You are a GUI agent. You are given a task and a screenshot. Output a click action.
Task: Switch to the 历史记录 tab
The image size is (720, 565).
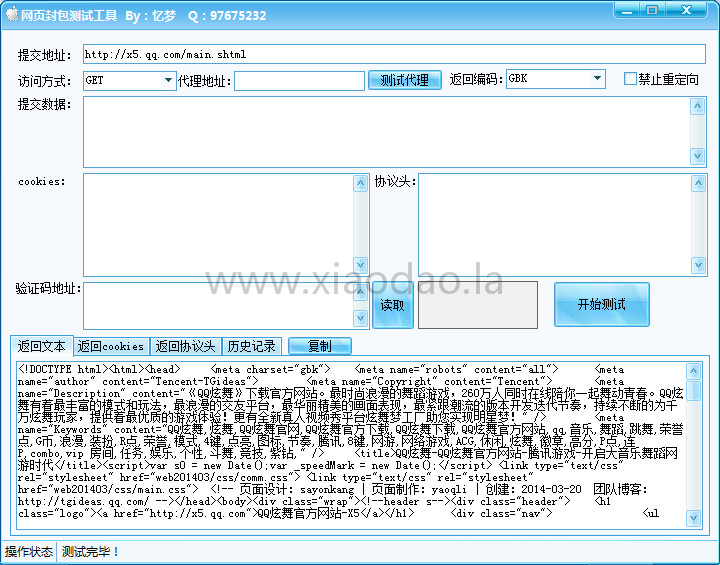[251, 346]
